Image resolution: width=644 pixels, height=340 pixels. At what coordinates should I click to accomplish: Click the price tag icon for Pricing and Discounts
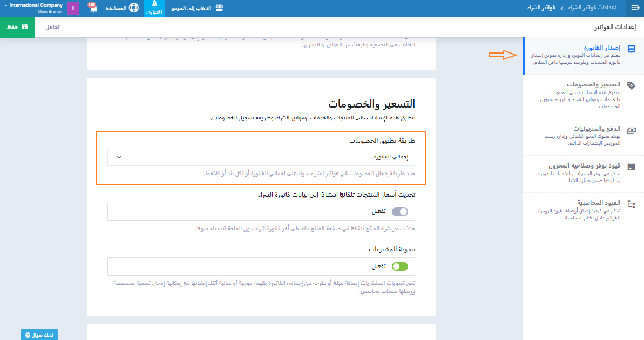pos(632,85)
